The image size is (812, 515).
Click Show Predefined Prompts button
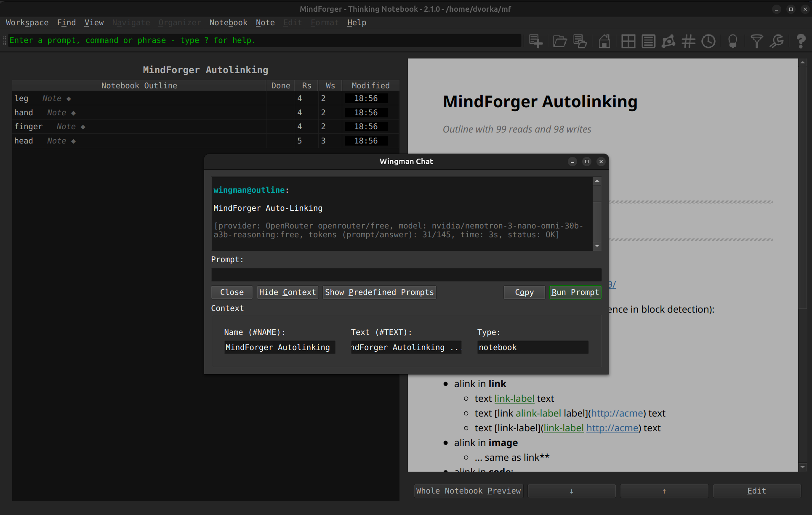[379, 292]
